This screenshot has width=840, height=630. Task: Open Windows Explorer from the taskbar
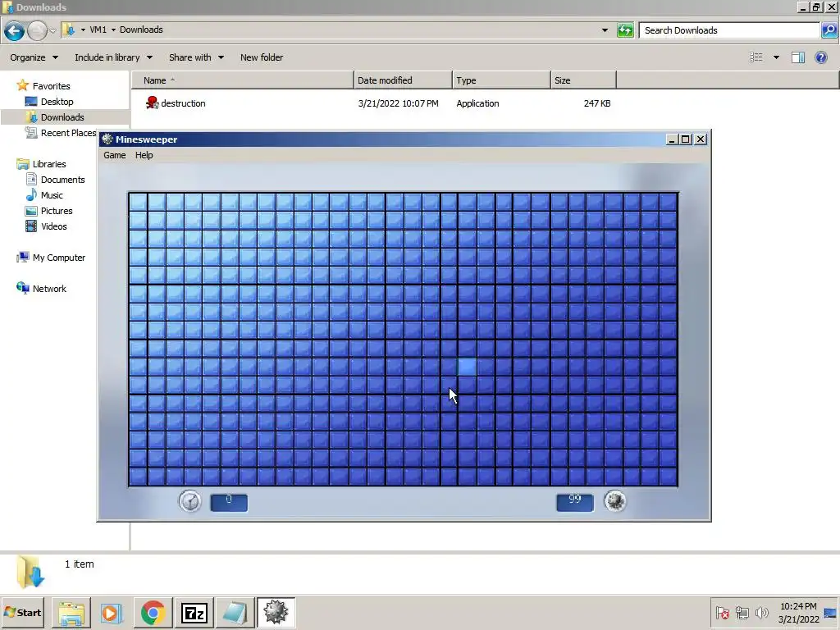coord(71,613)
